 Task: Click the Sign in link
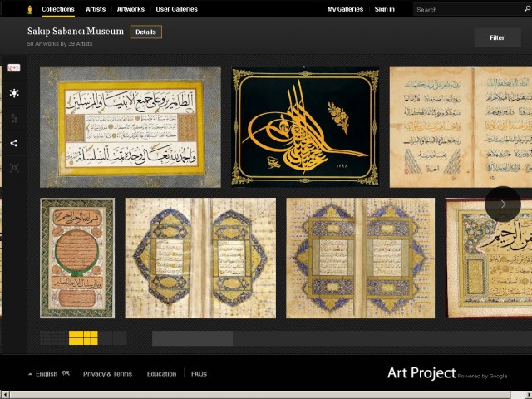tap(384, 9)
